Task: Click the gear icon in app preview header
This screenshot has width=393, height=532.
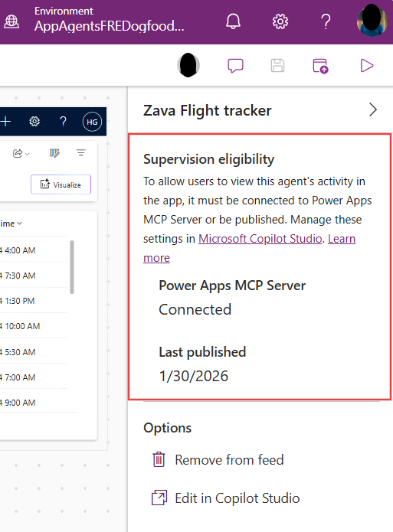Action: pyautogui.click(x=34, y=122)
